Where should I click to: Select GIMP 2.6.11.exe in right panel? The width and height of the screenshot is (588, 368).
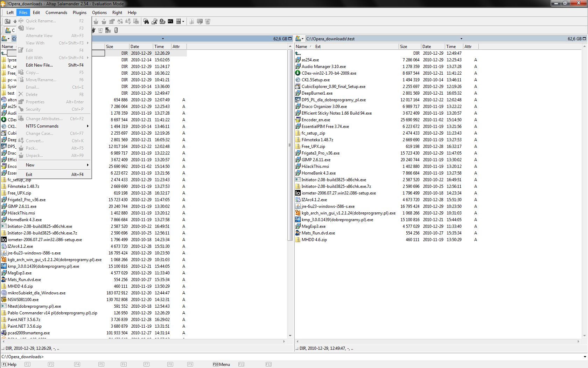click(x=316, y=160)
